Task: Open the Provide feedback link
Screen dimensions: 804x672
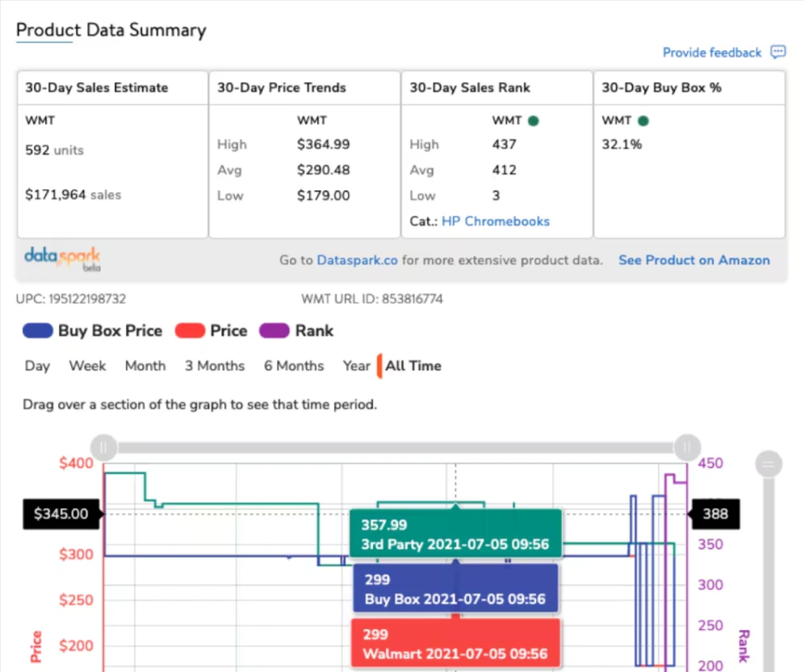Action: [x=712, y=52]
